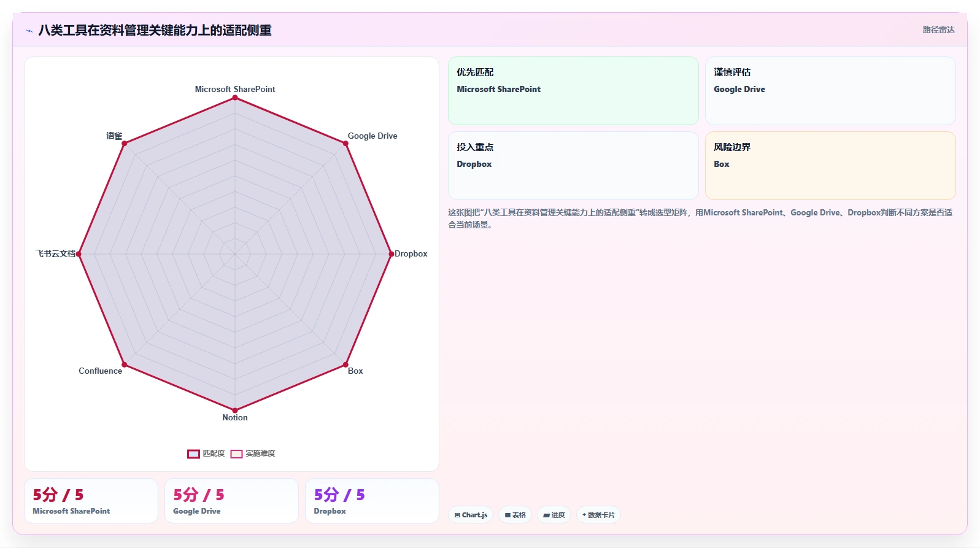This screenshot has height=548, width=980.
Task: Click the radar data point at 语雀
Action: [125, 144]
